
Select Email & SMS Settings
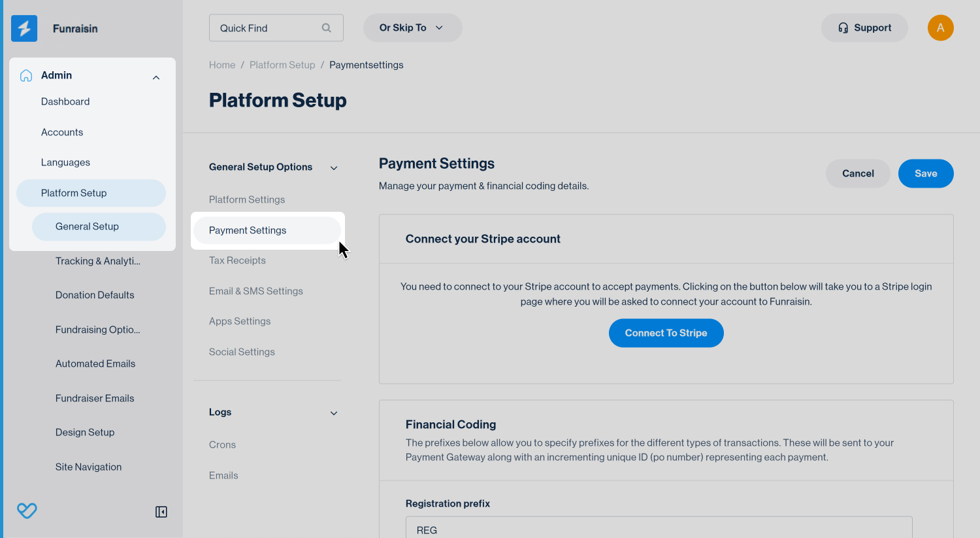coord(256,291)
